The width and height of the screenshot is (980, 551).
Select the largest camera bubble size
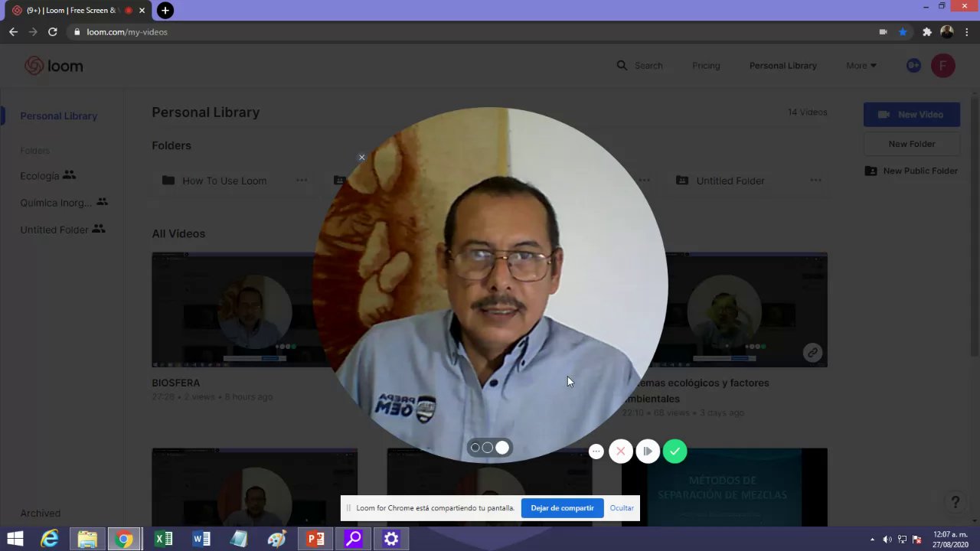click(502, 448)
